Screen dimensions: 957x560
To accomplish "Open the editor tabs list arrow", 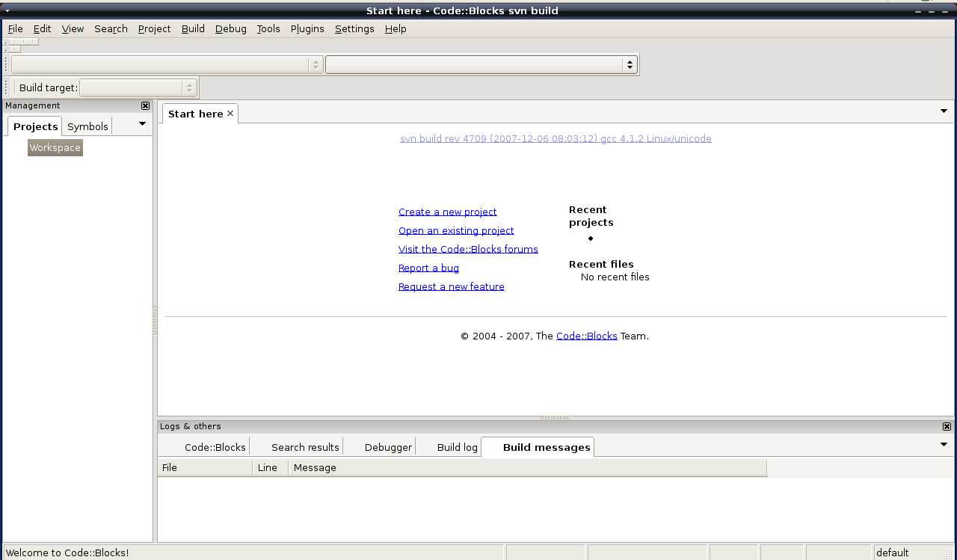I will pyautogui.click(x=944, y=111).
